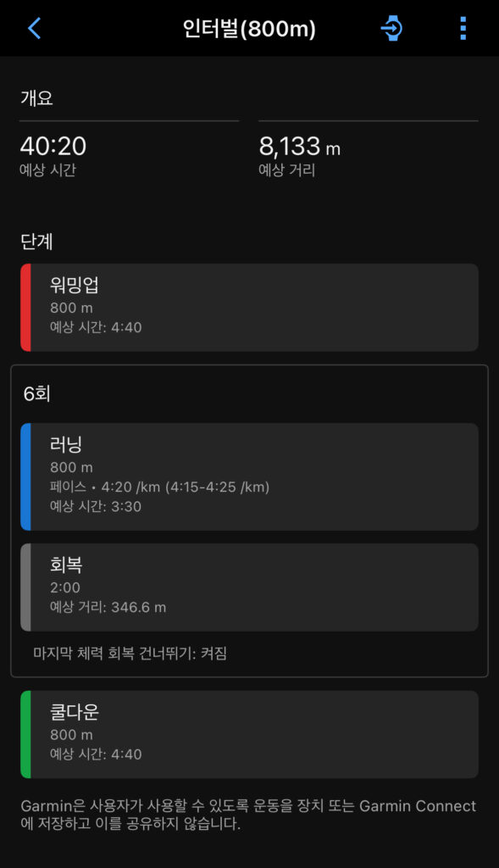Open the three-dot more options menu
Screen dimensions: 499x868
click(x=463, y=28)
